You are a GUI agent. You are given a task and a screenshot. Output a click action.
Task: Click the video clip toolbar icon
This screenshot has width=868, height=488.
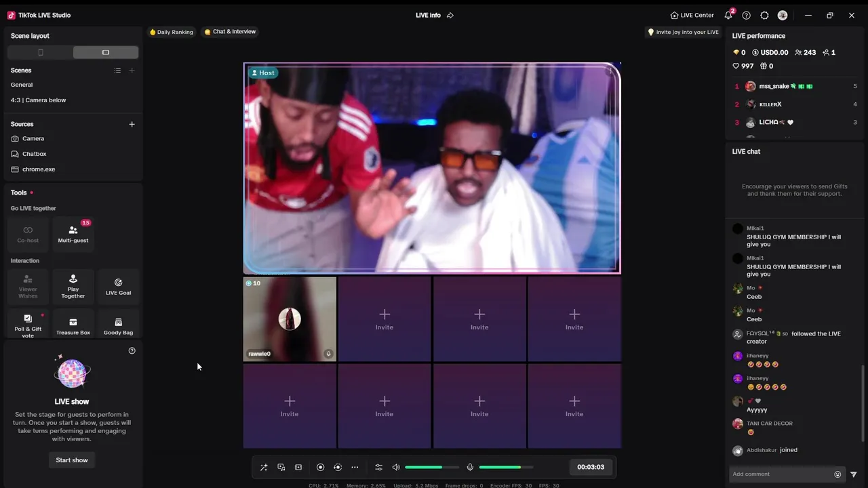(x=298, y=467)
